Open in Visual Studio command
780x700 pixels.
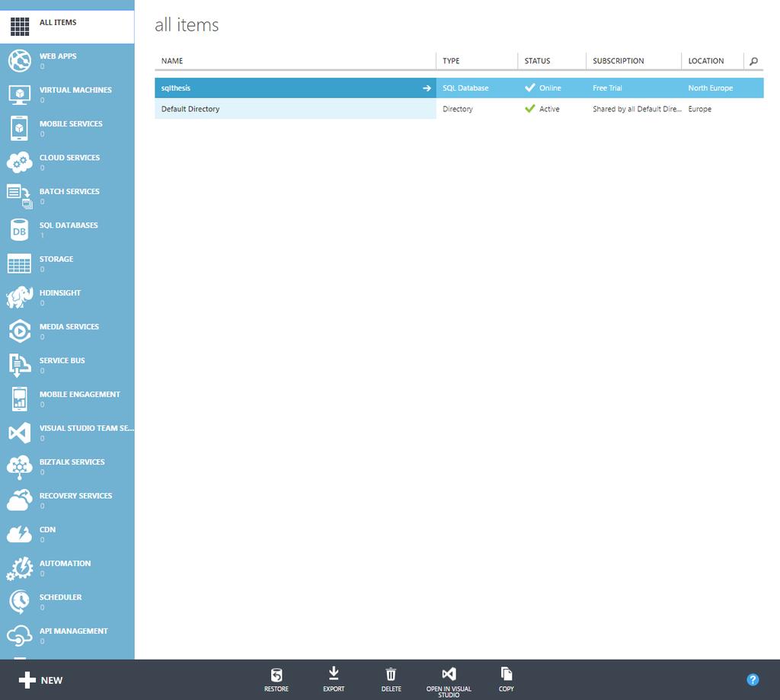(x=449, y=682)
